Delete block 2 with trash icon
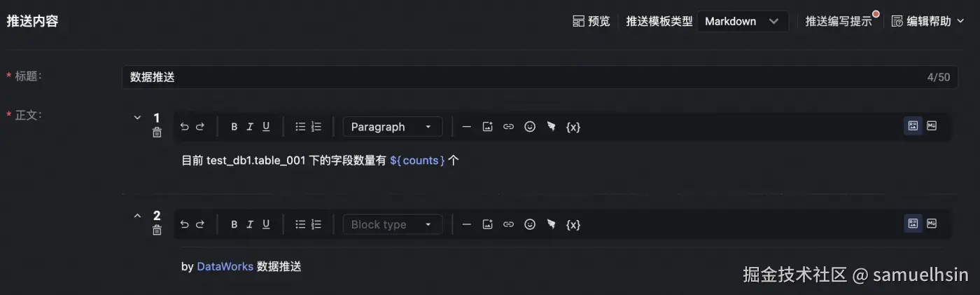Image resolution: width=980 pixels, height=295 pixels. pos(157,230)
